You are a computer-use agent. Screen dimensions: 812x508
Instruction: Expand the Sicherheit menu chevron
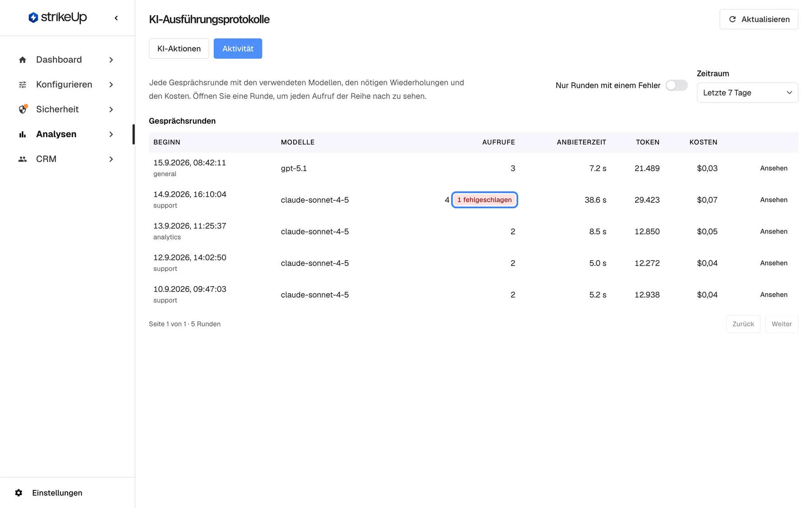pyautogui.click(x=111, y=109)
